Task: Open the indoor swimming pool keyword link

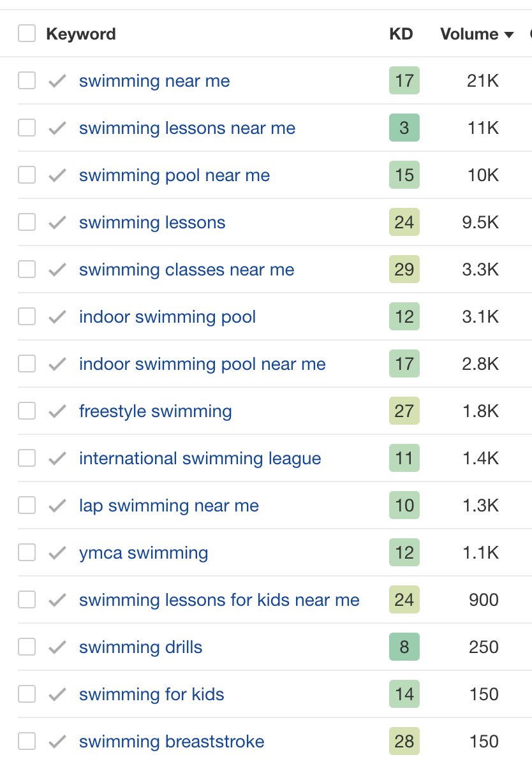Action: [x=167, y=317]
